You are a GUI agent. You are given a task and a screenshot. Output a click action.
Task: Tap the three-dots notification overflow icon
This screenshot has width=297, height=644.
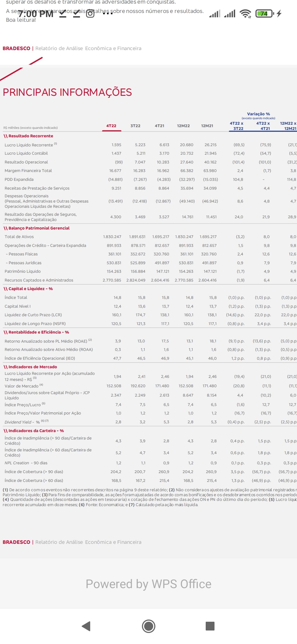(x=108, y=13)
